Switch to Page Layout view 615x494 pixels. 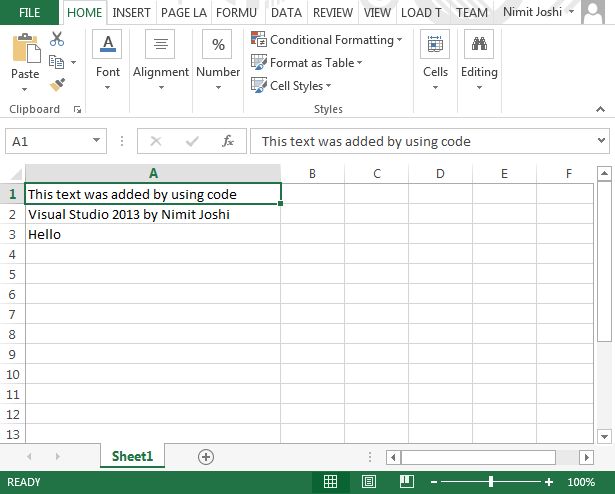(368, 481)
